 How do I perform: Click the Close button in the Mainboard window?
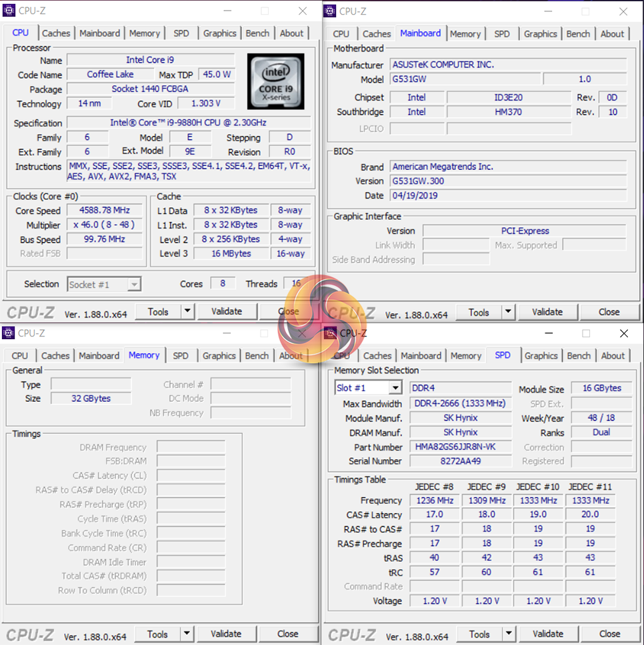(609, 313)
